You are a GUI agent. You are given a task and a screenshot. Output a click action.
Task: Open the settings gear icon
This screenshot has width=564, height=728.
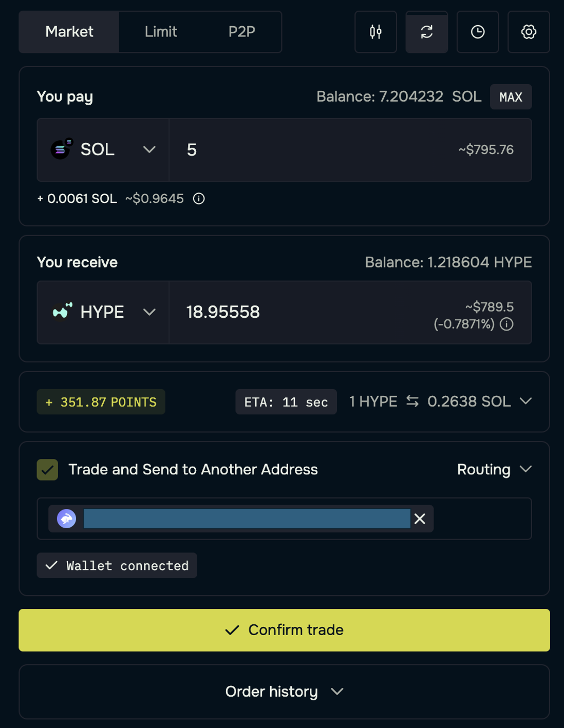pos(528,32)
